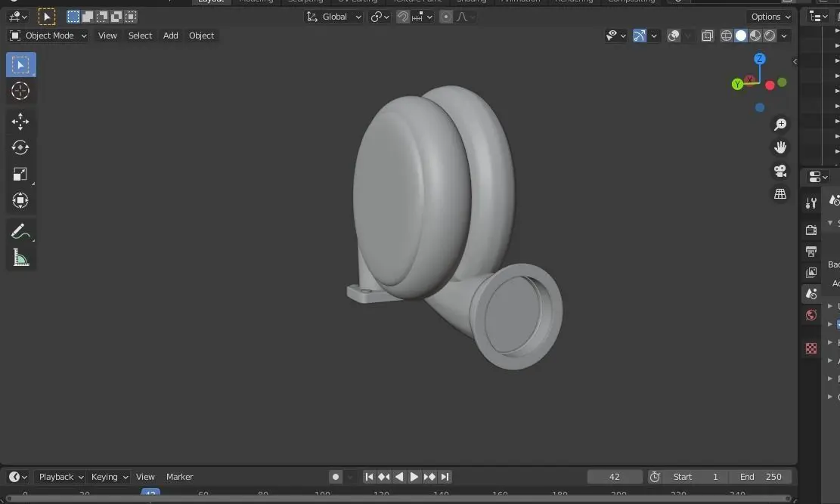Select the Measure ruler tool

(20, 258)
